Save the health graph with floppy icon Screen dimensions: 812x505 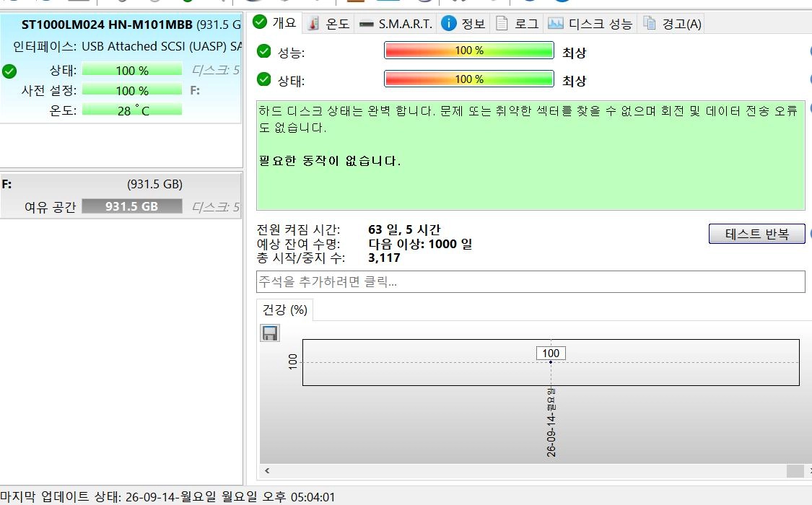[269, 333]
